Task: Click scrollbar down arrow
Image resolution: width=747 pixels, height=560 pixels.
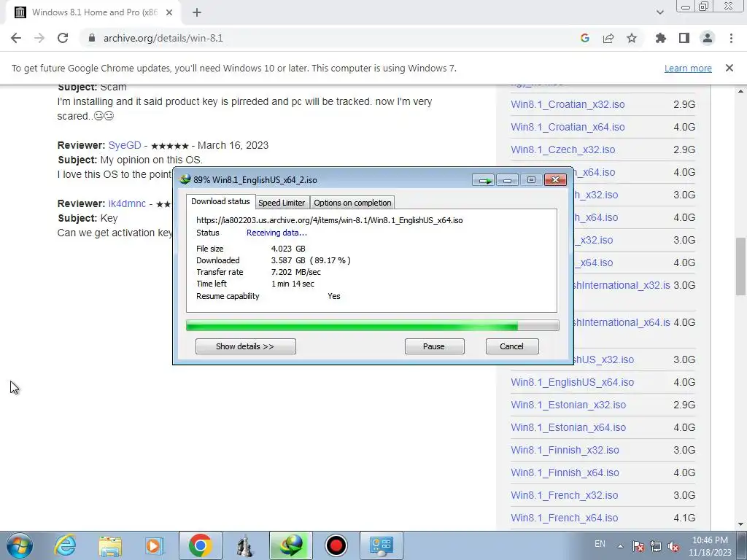Action: point(741,524)
